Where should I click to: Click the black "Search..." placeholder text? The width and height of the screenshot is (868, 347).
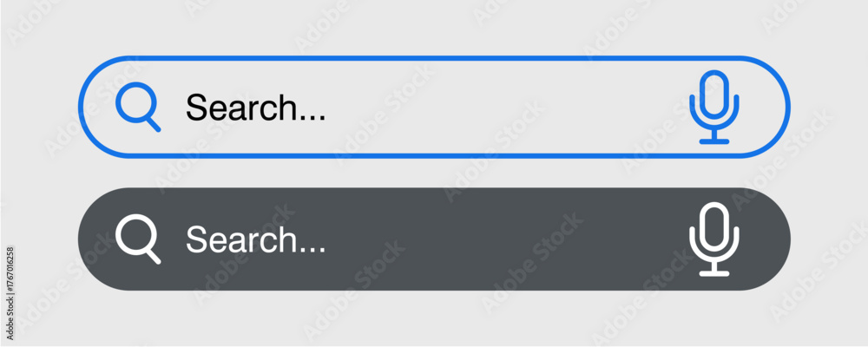point(256,108)
